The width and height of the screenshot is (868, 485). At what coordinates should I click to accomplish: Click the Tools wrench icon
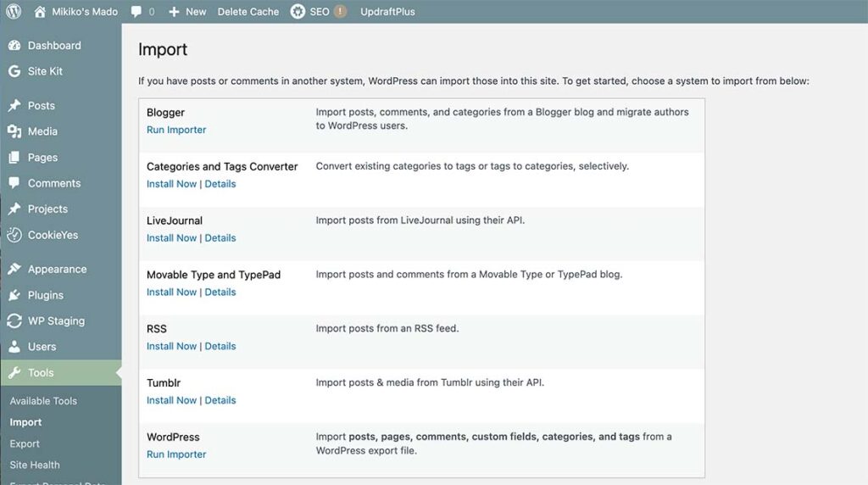tap(14, 372)
